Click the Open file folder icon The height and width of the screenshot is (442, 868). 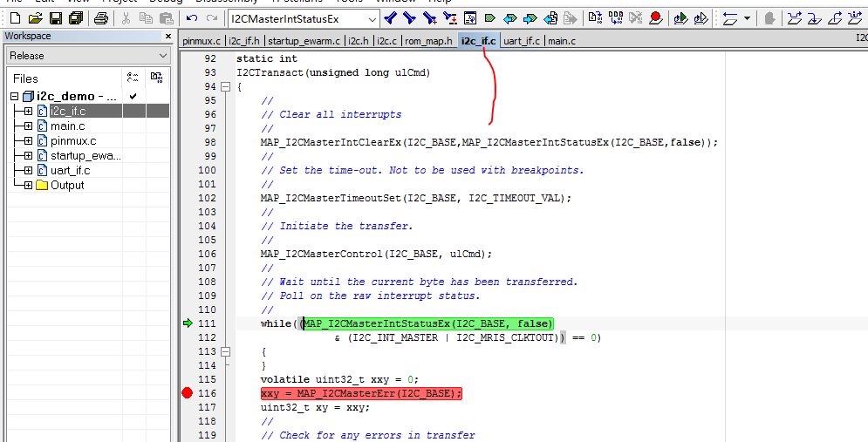36,18
